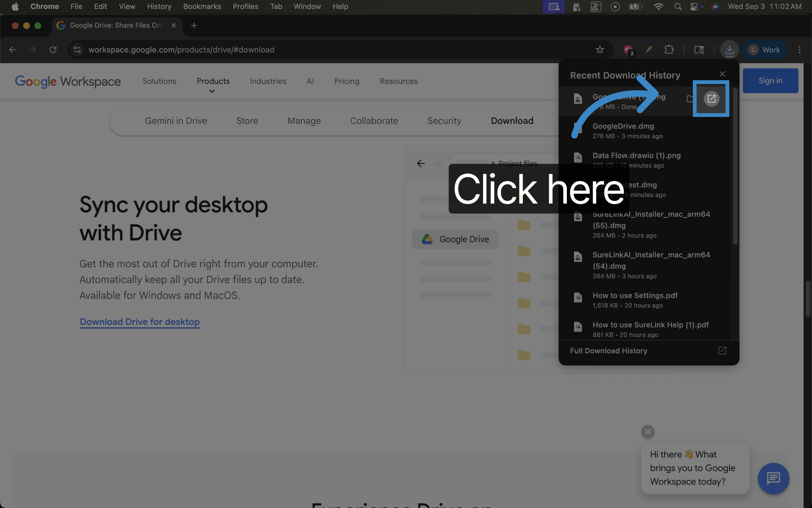
Task: Open Full Download History link
Action: [609, 351]
